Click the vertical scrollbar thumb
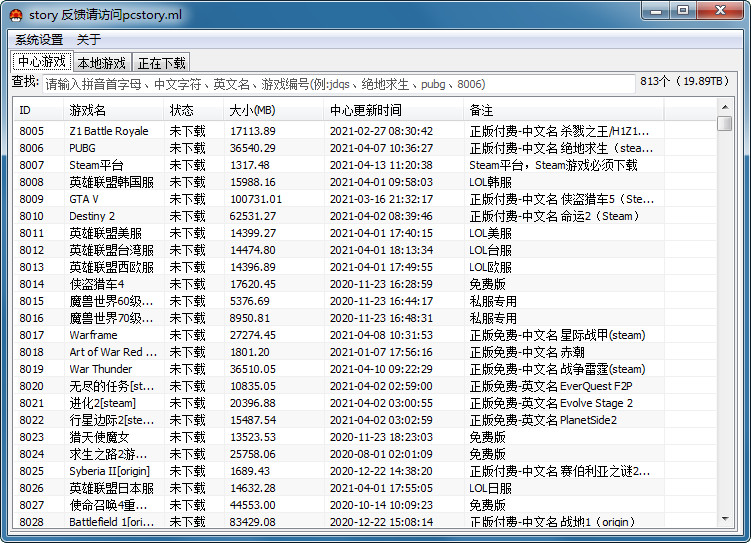The height and width of the screenshot is (543, 751). coord(725,123)
